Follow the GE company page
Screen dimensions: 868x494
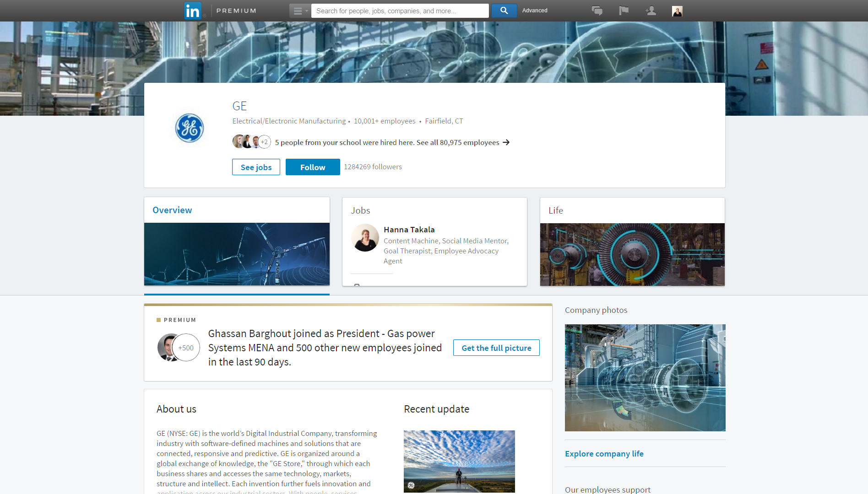(x=313, y=167)
